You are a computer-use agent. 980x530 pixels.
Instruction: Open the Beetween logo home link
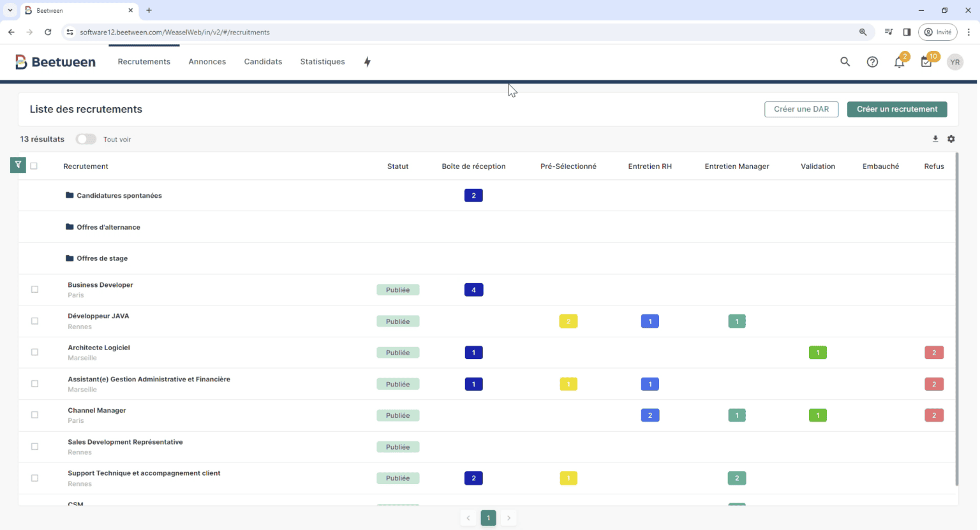[x=56, y=62]
